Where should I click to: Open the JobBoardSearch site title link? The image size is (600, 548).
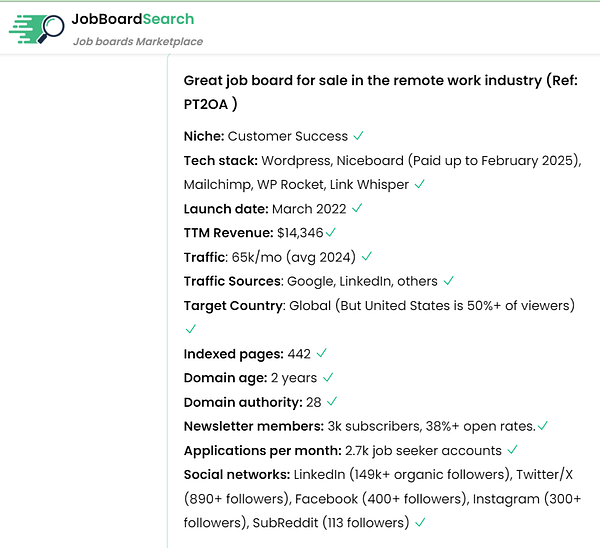pyautogui.click(x=133, y=19)
